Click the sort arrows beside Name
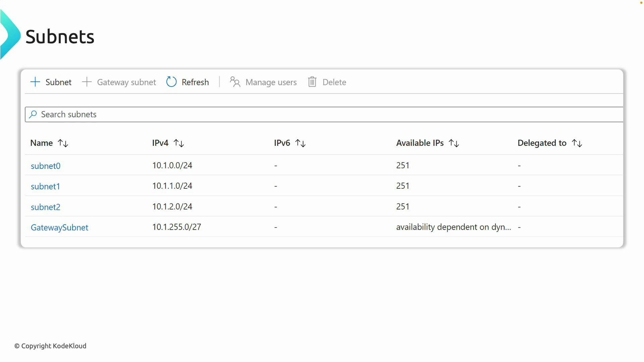This screenshot has width=644, height=362. click(63, 143)
